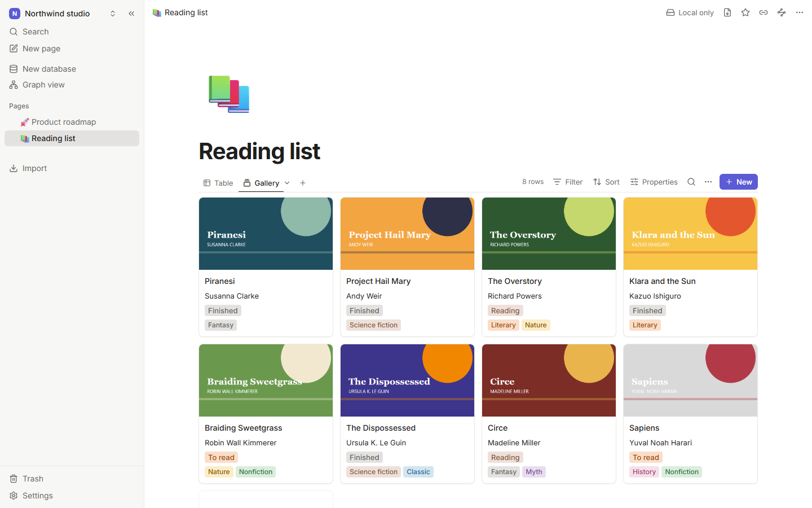Switch to the Table view tab
This screenshot has height=508, width=812.
click(x=218, y=183)
